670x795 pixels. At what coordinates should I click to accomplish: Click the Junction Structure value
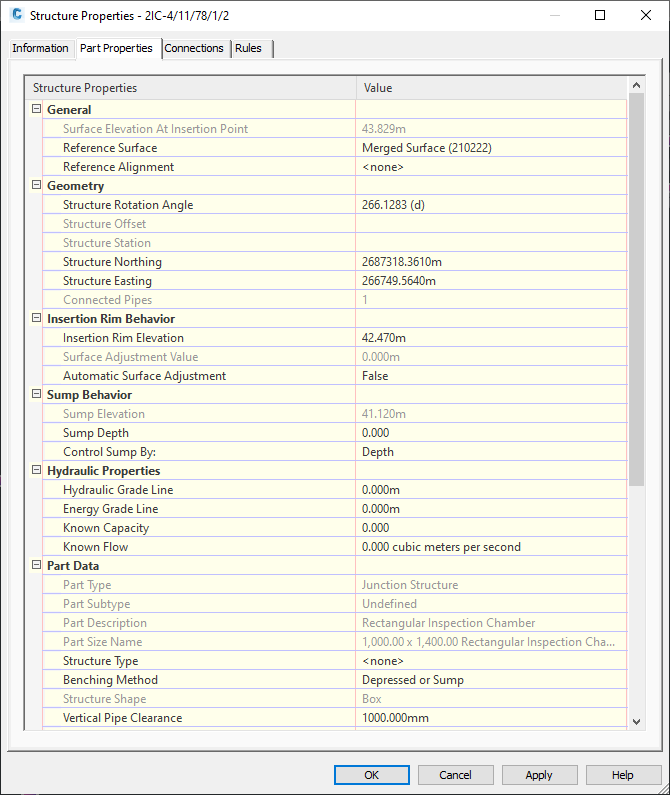(410, 585)
